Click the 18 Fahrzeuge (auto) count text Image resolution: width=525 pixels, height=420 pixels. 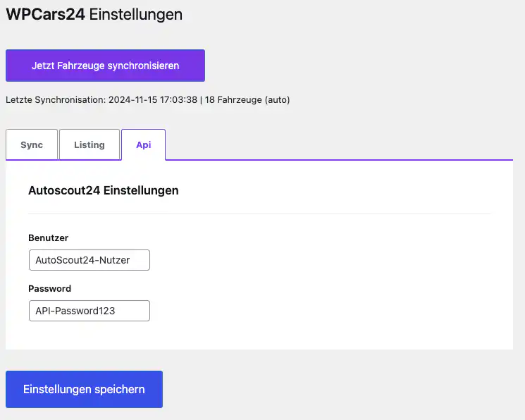tap(247, 100)
